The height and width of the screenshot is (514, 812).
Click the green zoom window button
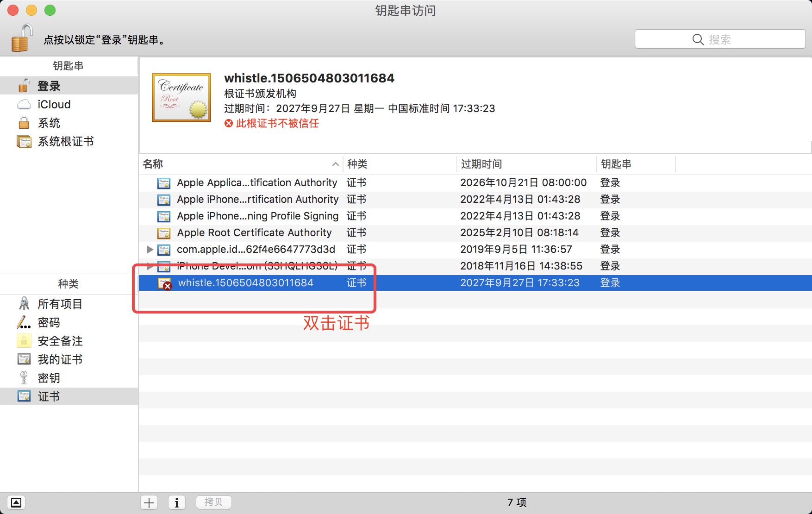(50, 10)
